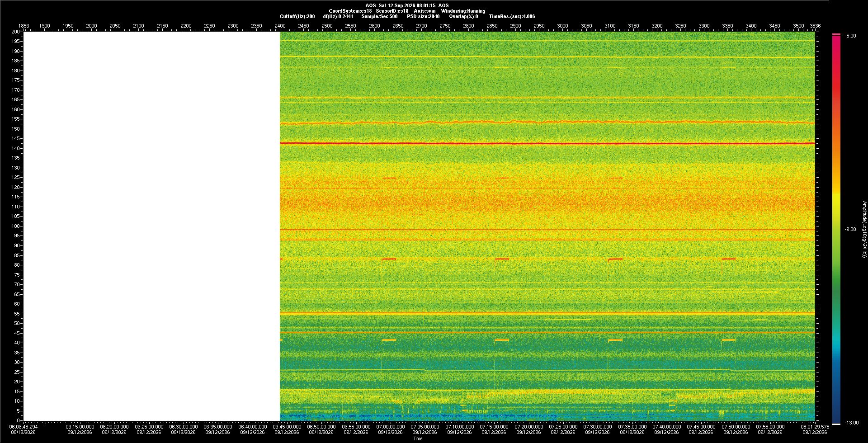Viewport: 868px width, 443px height.
Task: Click the PSD size:2048 parameter label
Action: 423,16
